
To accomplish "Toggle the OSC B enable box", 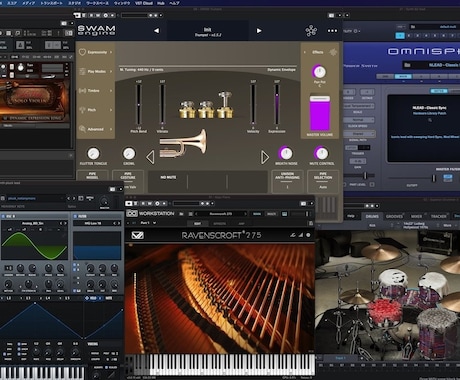I will [x=3, y=216].
